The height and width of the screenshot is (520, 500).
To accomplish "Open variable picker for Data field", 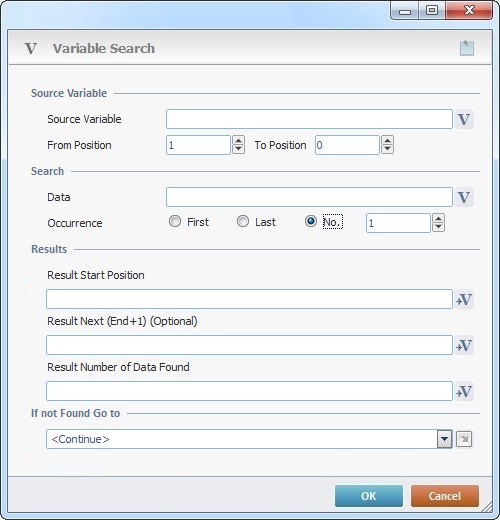I will [464, 197].
